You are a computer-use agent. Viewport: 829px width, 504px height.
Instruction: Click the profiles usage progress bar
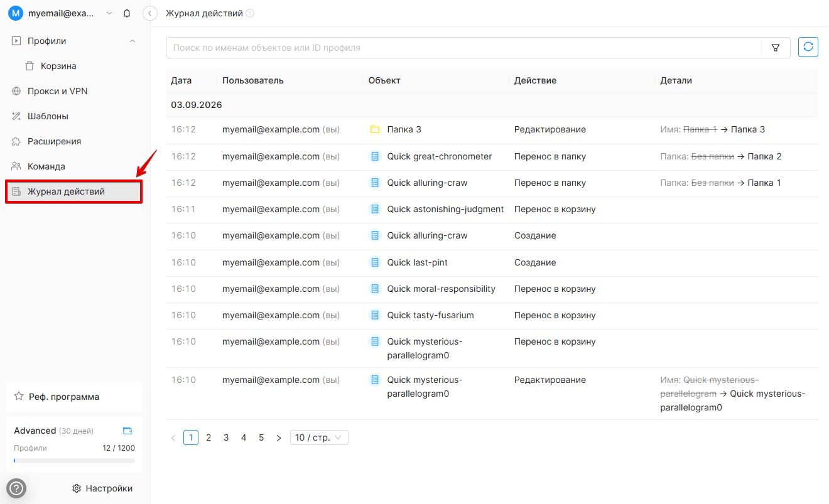point(74,461)
